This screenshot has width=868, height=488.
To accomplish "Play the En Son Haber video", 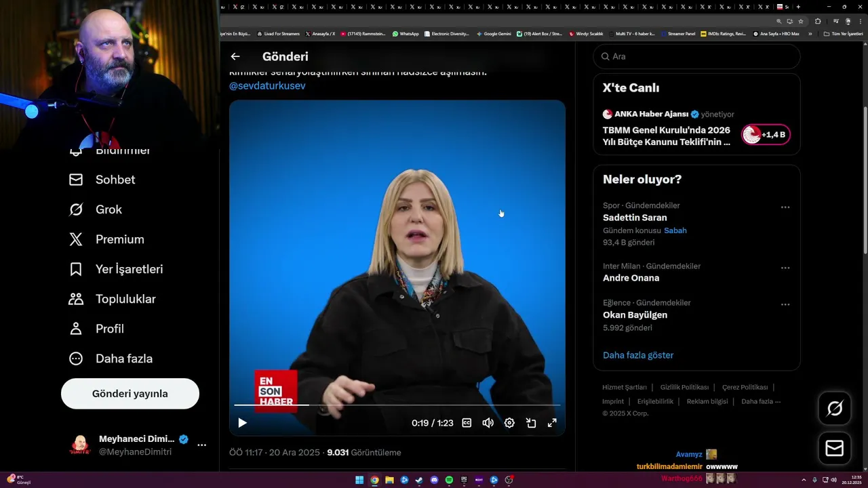I will click(x=242, y=423).
